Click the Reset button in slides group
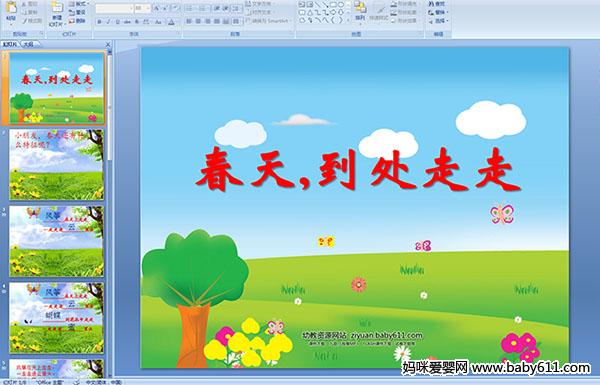 click(77, 12)
